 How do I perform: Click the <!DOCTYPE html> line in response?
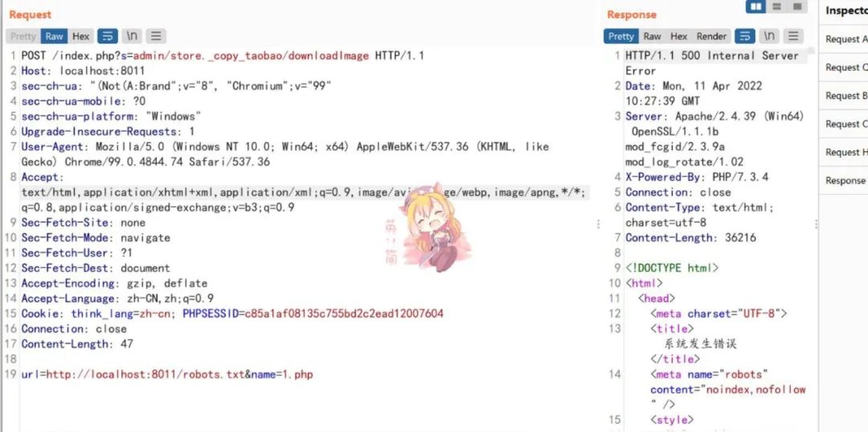[x=672, y=268]
